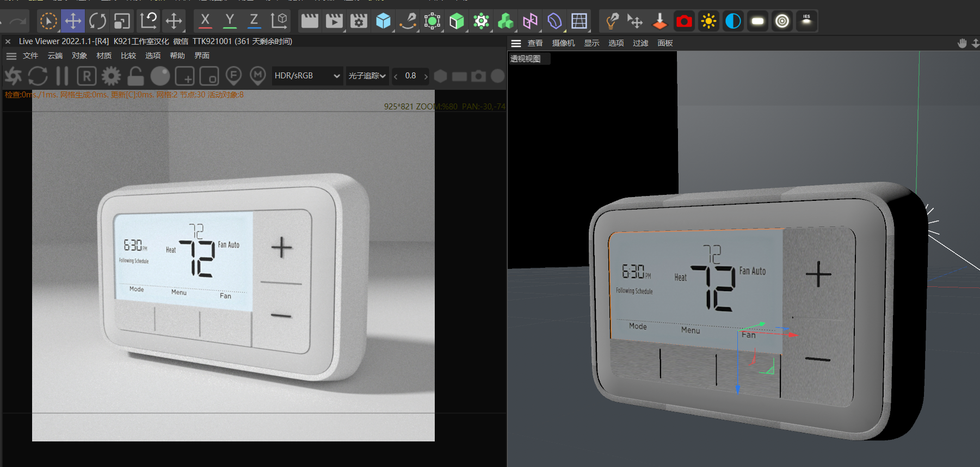This screenshot has height=467, width=980.
Task: Click the 0.8 value field
Action: 411,76
